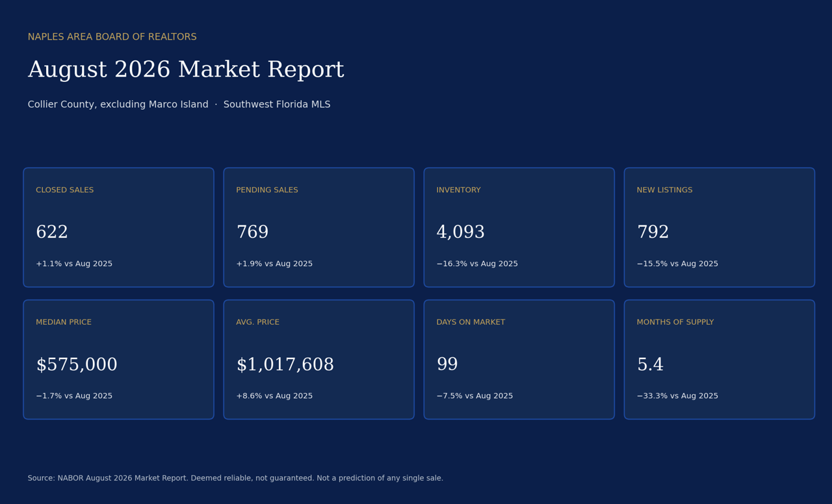
Task: Select the months of supply value 5.4
Action: click(x=650, y=365)
